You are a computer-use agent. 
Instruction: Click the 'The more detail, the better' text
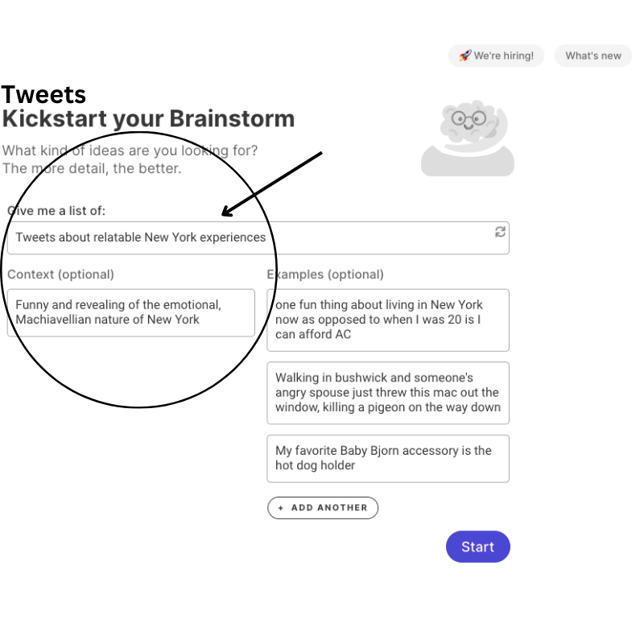(92, 168)
